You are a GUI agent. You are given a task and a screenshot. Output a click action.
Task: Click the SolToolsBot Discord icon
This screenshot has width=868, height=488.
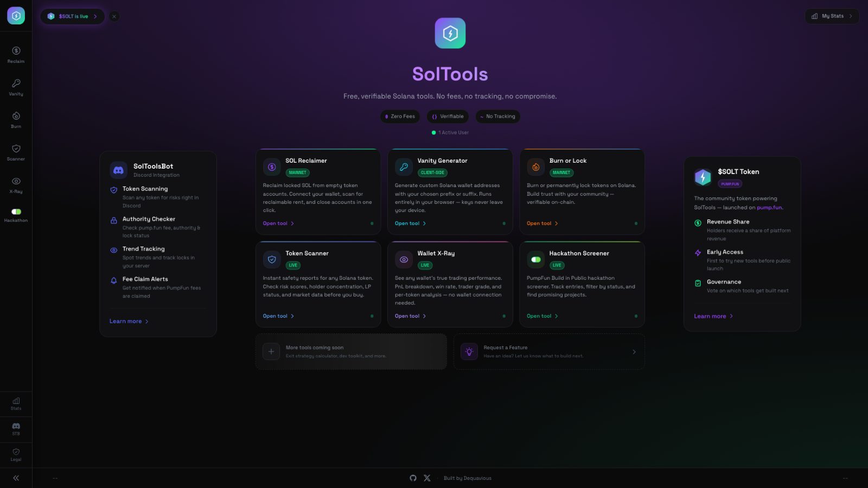point(118,170)
